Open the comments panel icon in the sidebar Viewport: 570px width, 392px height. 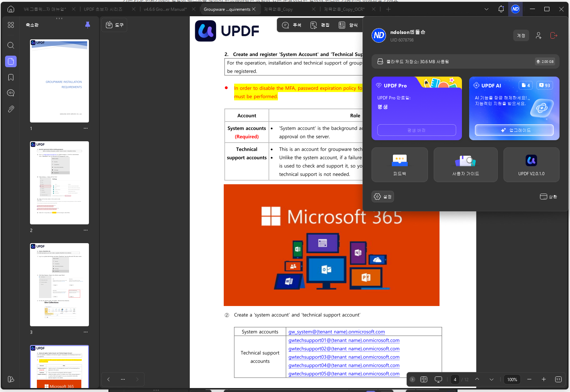tap(11, 93)
